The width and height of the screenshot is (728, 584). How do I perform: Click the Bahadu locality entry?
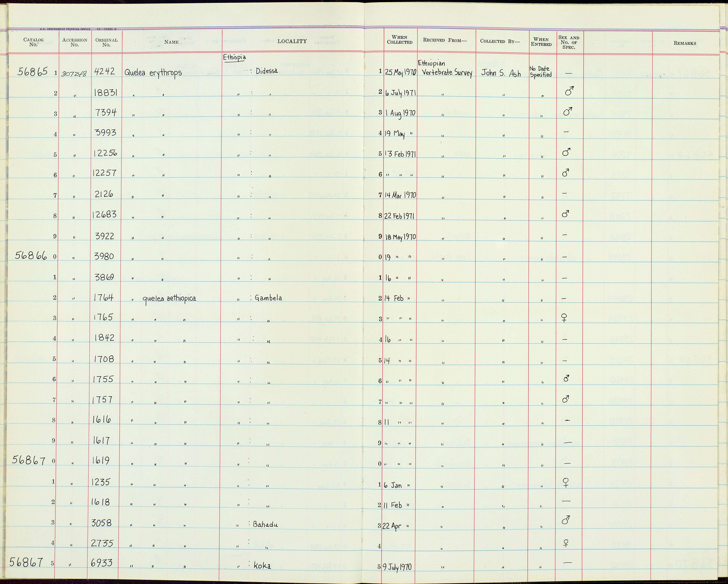tap(265, 524)
